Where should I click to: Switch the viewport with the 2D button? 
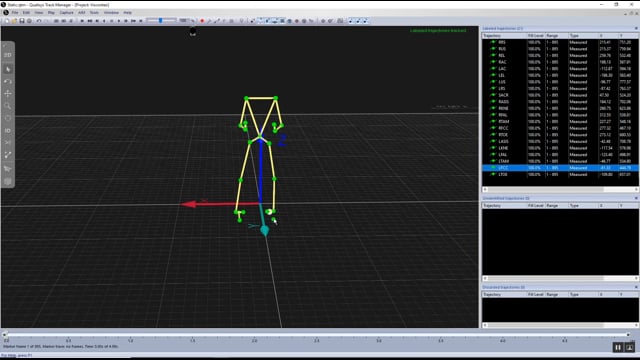click(8, 55)
